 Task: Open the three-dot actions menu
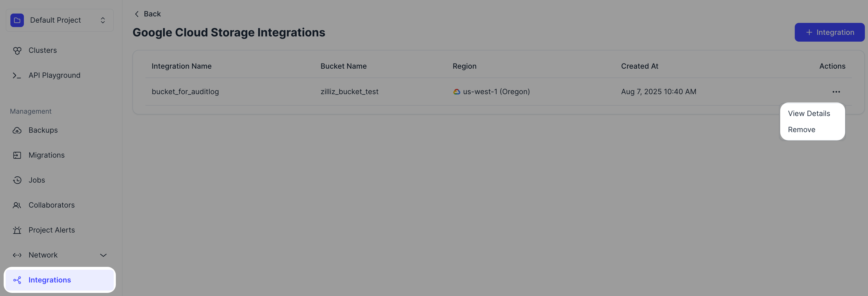836,92
